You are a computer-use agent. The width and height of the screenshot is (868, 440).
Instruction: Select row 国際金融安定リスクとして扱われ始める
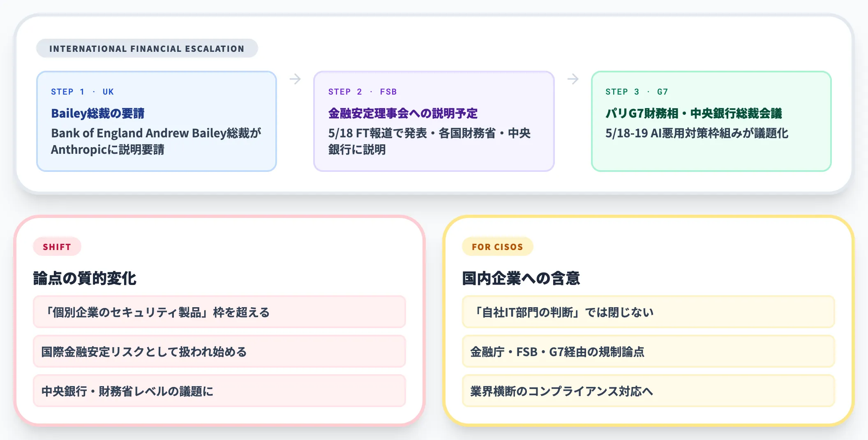coord(219,352)
